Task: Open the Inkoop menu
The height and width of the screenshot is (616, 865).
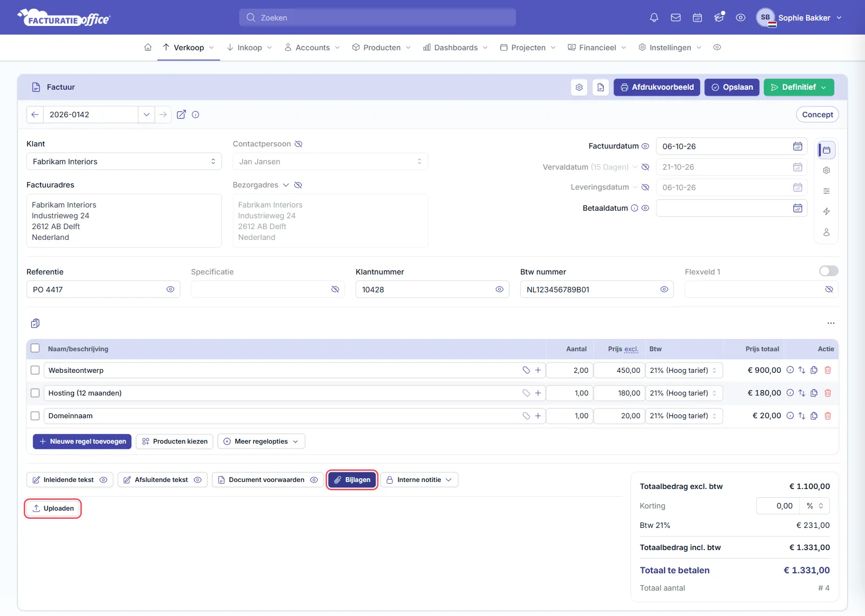Action: pyautogui.click(x=249, y=48)
